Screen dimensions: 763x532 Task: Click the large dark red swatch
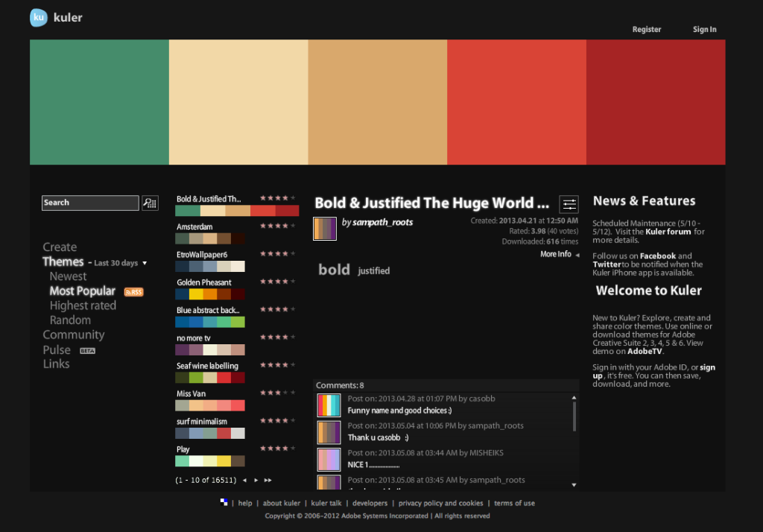click(656, 102)
